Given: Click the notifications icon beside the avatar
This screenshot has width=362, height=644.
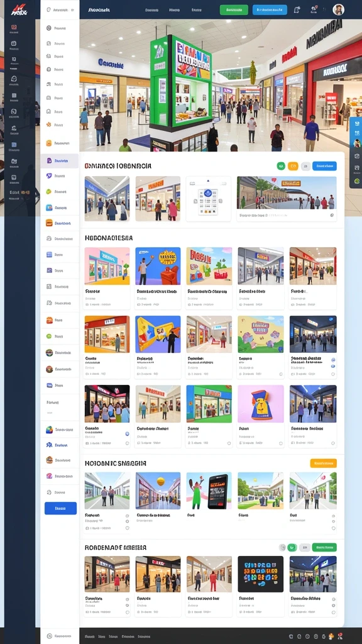Looking at the screenshot, I should 314,9.
